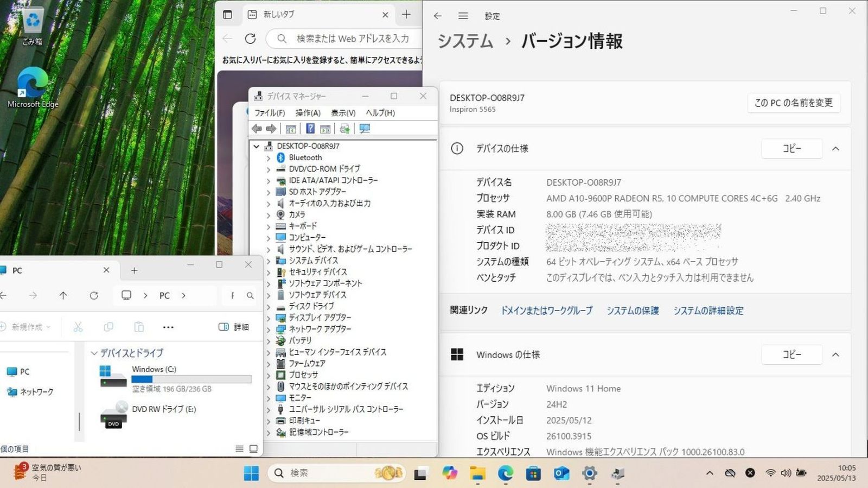
Task: Click コピー button for Windows の仕様
Action: [x=792, y=354]
